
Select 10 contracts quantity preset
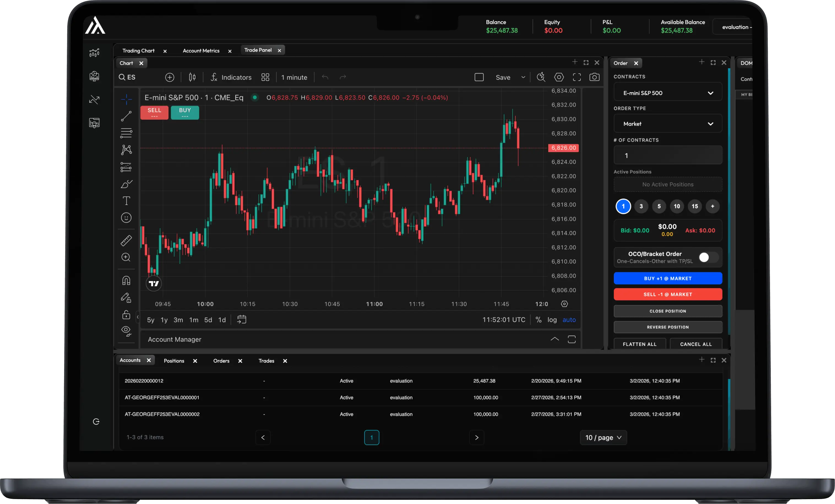(x=677, y=206)
